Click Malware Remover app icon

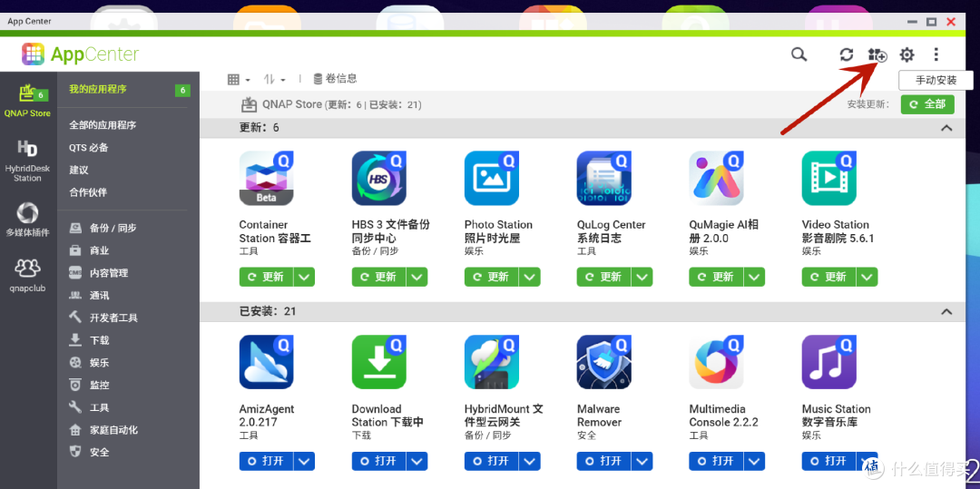pyautogui.click(x=603, y=362)
